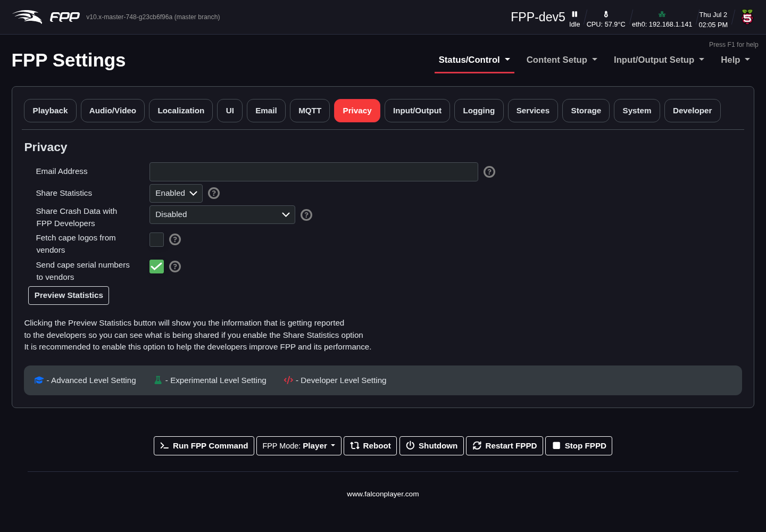
Task: Click the Shutdown button
Action: [x=431, y=446]
